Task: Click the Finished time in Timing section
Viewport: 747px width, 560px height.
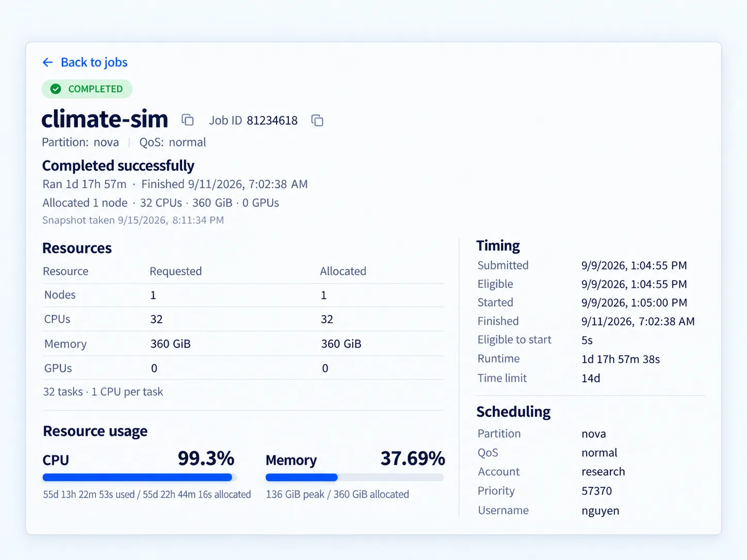Action: coord(638,321)
